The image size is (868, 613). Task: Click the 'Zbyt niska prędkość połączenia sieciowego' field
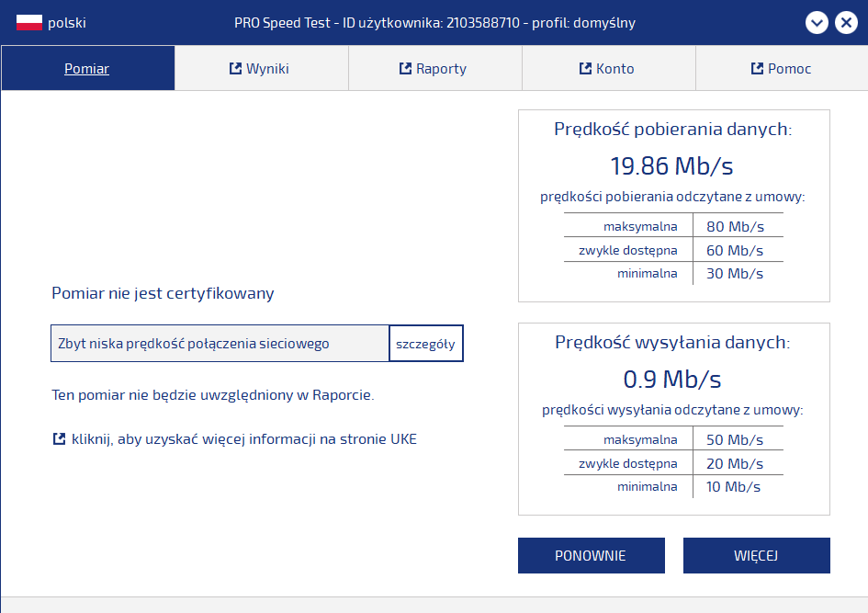[x=220, y=344]
